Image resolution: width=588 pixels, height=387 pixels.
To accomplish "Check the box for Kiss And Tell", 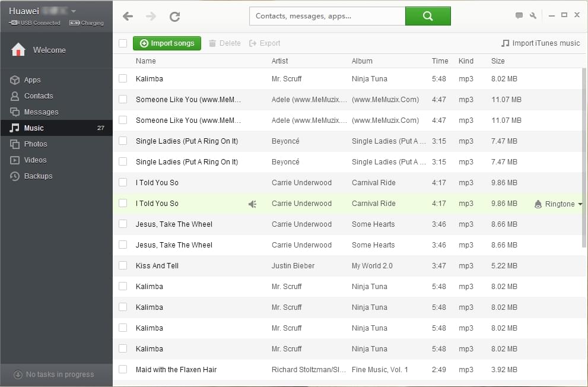I will pos(123,266).
